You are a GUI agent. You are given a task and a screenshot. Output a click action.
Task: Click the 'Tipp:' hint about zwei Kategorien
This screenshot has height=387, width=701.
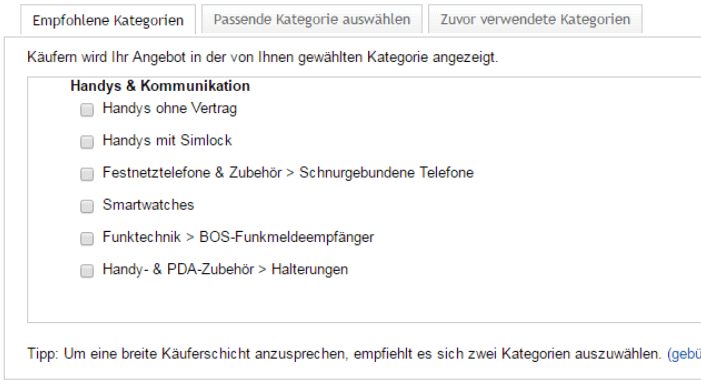pyautogui.click(x=344, y=354)
